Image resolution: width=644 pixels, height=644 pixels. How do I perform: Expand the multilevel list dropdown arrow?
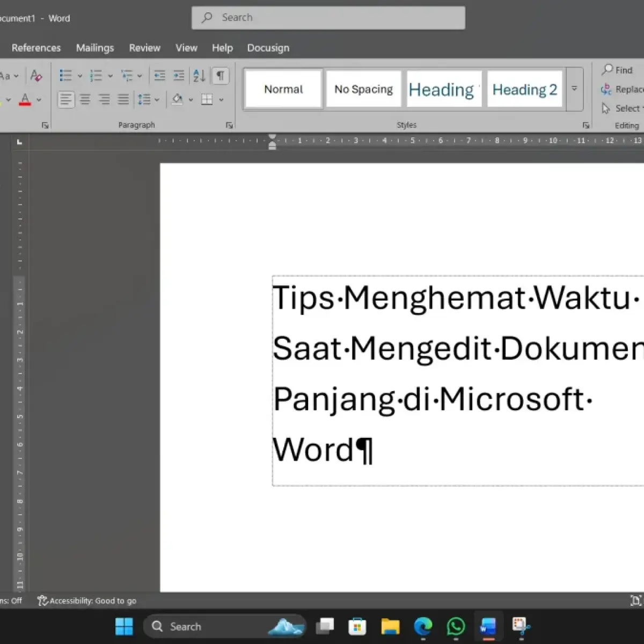(x=140, y=76)
